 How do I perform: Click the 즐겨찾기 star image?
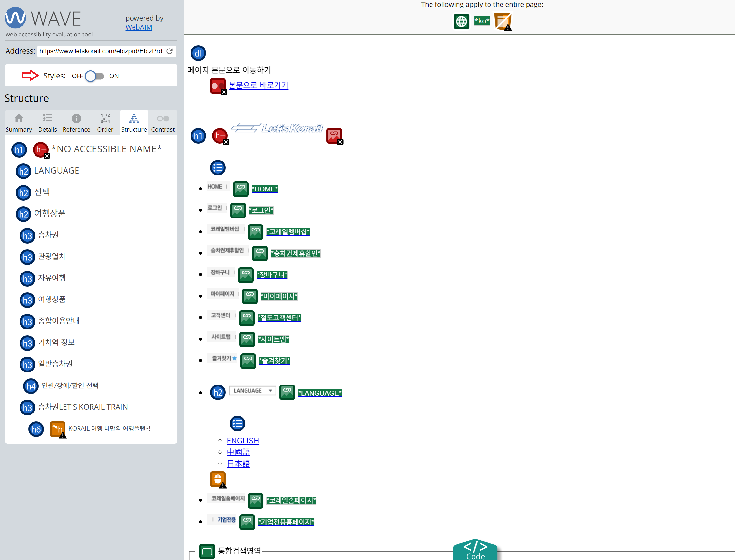click(x=222, y=358)
